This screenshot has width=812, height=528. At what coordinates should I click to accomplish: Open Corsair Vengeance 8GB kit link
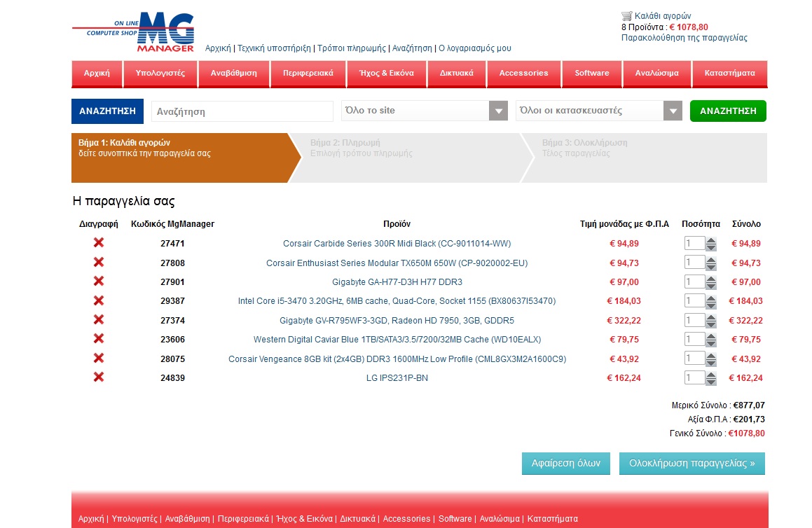[x=397, y=359]
